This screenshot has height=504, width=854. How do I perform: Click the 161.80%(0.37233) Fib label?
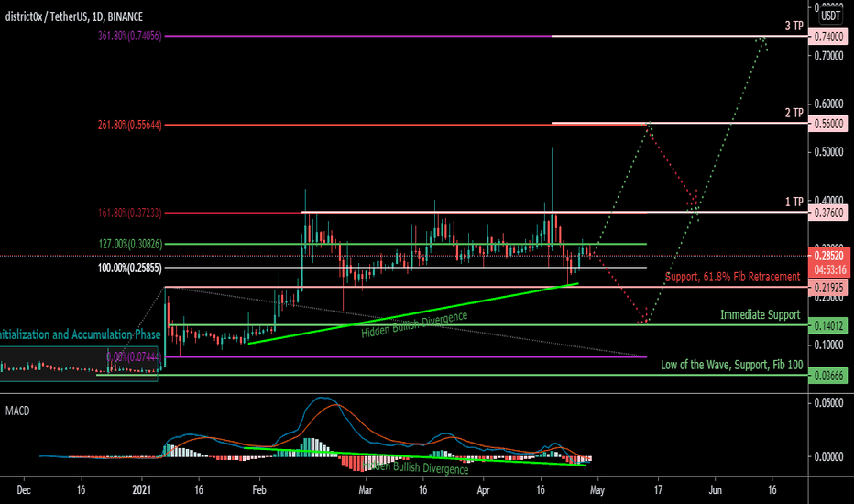129,213
